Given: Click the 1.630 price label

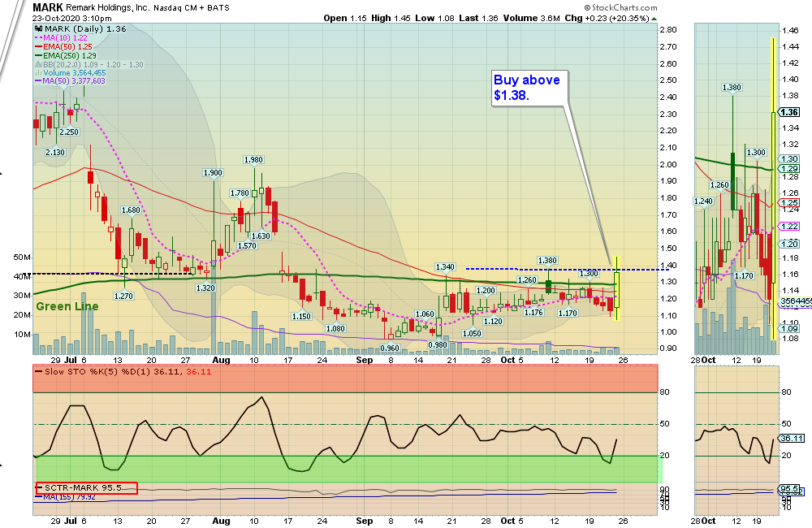Looking at the screenshot, I should [261, 236].
